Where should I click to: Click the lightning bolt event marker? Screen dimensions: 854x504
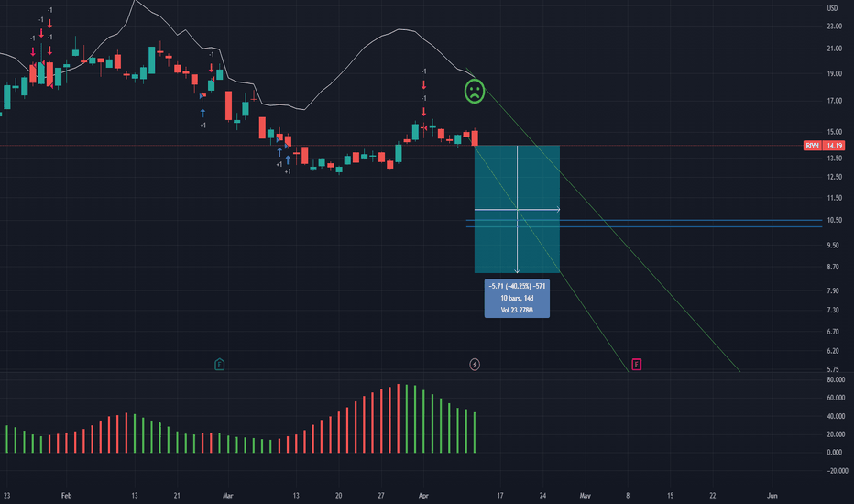coord(475,365)
